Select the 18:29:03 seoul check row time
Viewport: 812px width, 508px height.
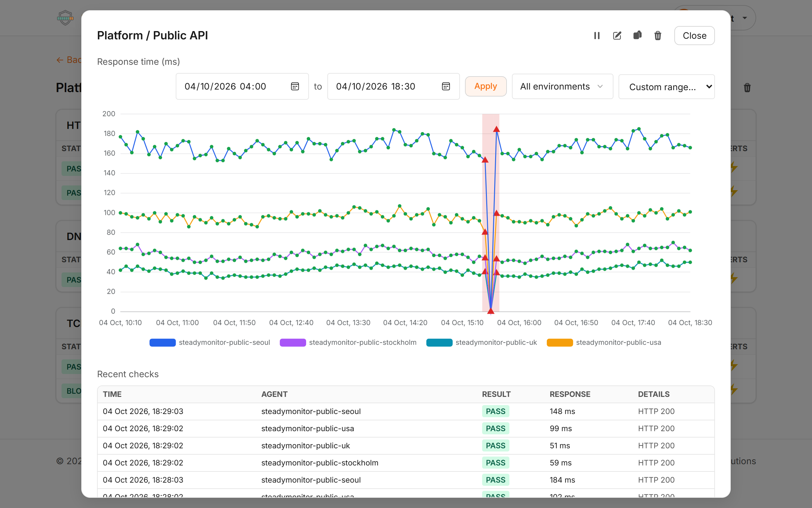(x=143, y=411)
